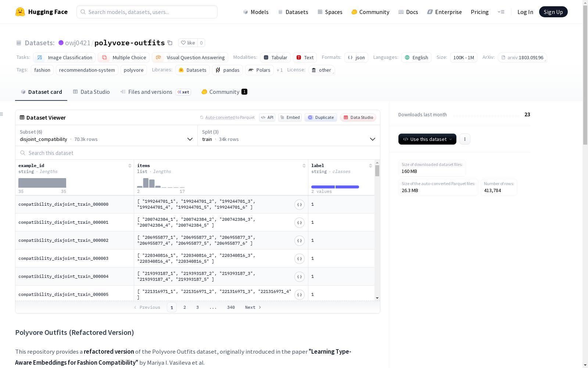Open the Use this dataset dropdown
Screen dimensions: 588x368
[x=427, y=139]
